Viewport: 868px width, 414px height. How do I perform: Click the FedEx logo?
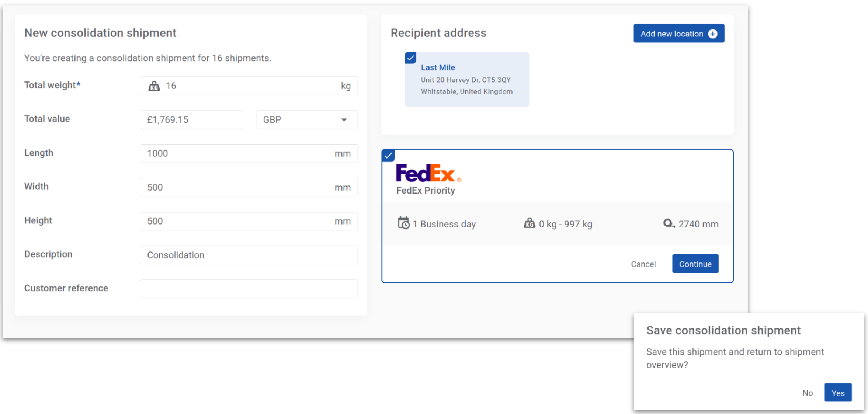click(428, 173)
